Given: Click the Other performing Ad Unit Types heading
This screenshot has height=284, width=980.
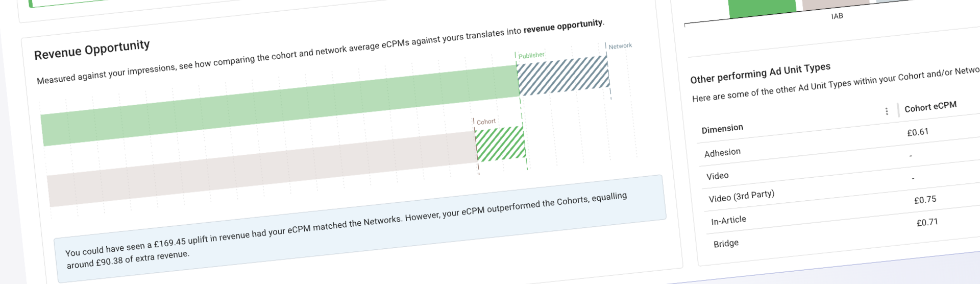Looking at the screenshot, I should (x=760, y=74).
